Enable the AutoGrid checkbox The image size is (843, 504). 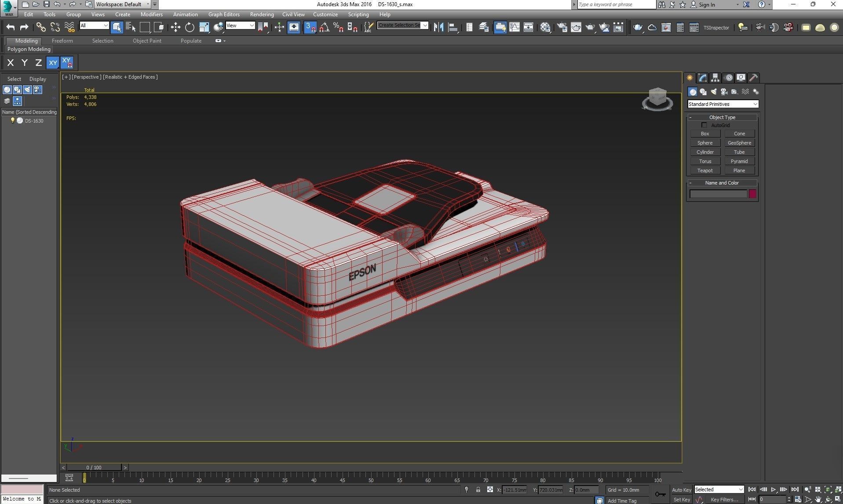point(704,125)
